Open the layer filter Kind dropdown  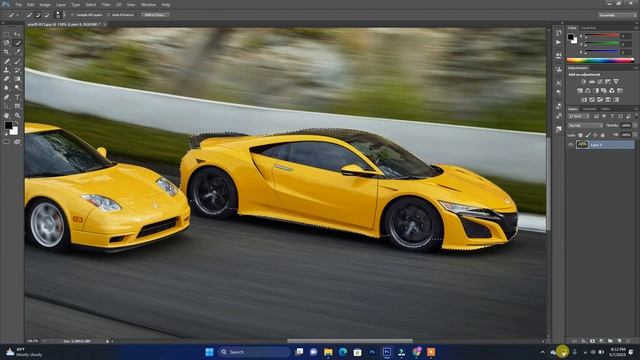579,116
